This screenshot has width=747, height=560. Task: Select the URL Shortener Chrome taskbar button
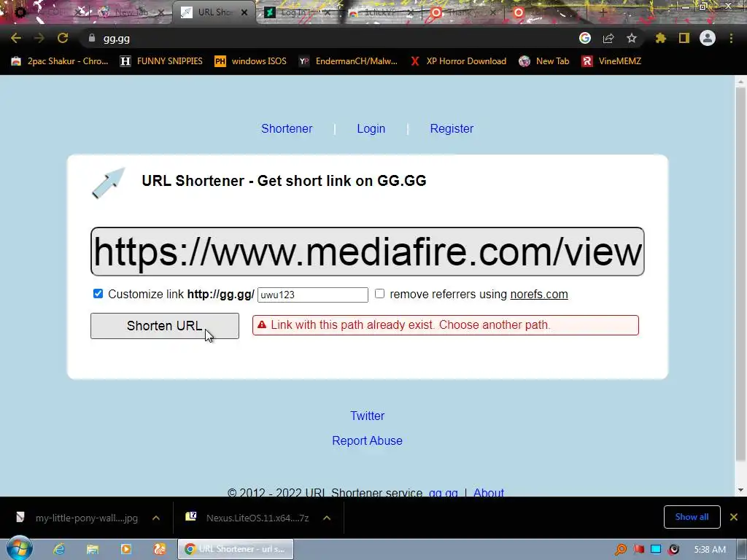[x=236, y=549]
